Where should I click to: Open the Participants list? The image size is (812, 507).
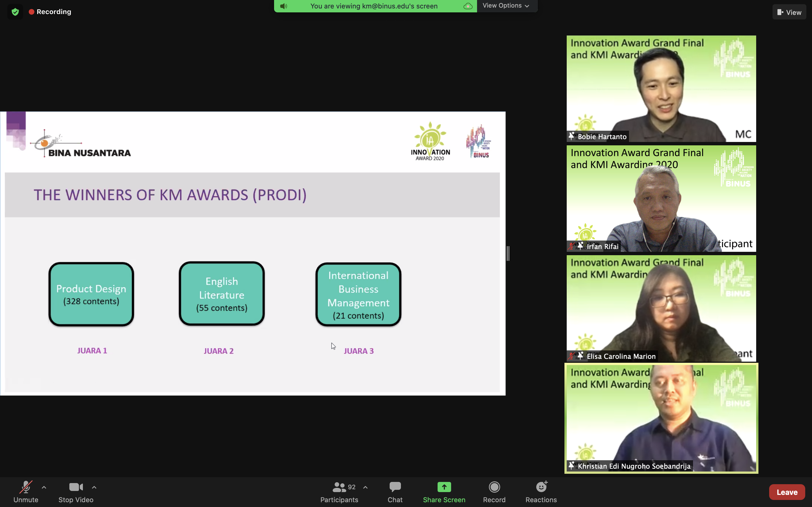pos(339,492)
